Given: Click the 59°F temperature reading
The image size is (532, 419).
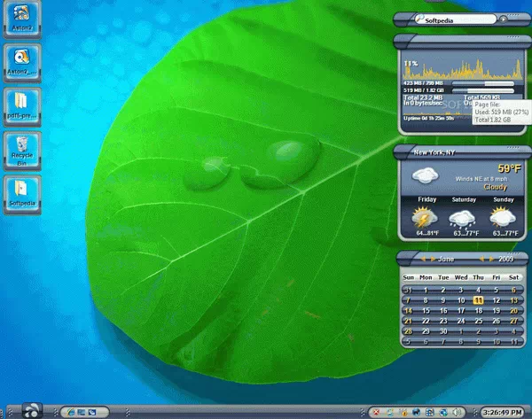Looking at the screenshot, I should [x=509, y=168].
